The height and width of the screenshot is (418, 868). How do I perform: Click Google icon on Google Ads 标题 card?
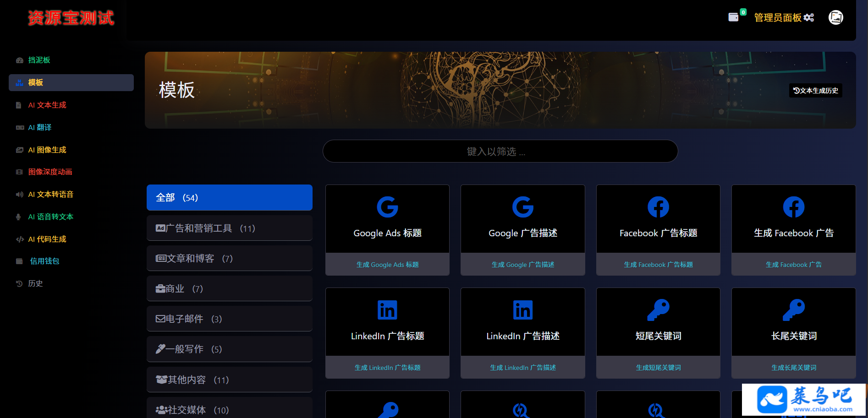387,207
